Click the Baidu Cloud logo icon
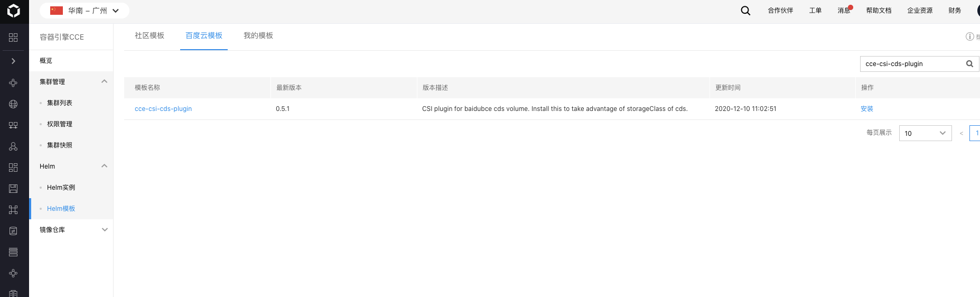The height and width of the screenshot is (297, 980). click(x=14, y=11)
